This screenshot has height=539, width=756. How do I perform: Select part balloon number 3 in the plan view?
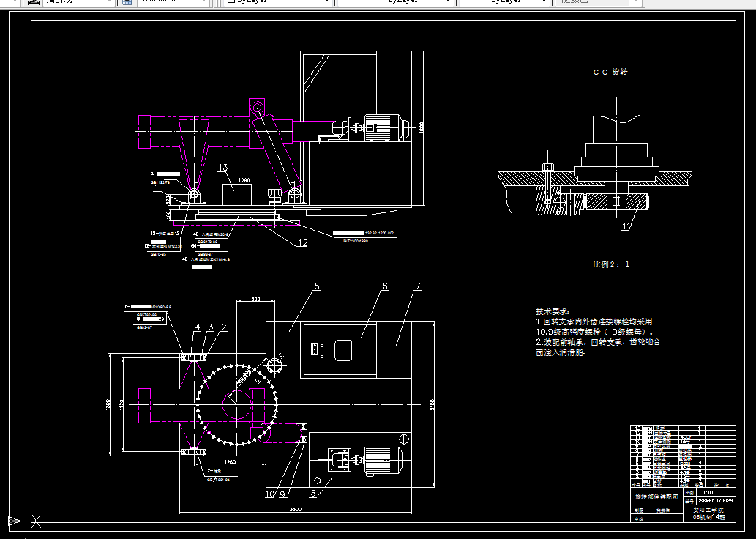211,327
